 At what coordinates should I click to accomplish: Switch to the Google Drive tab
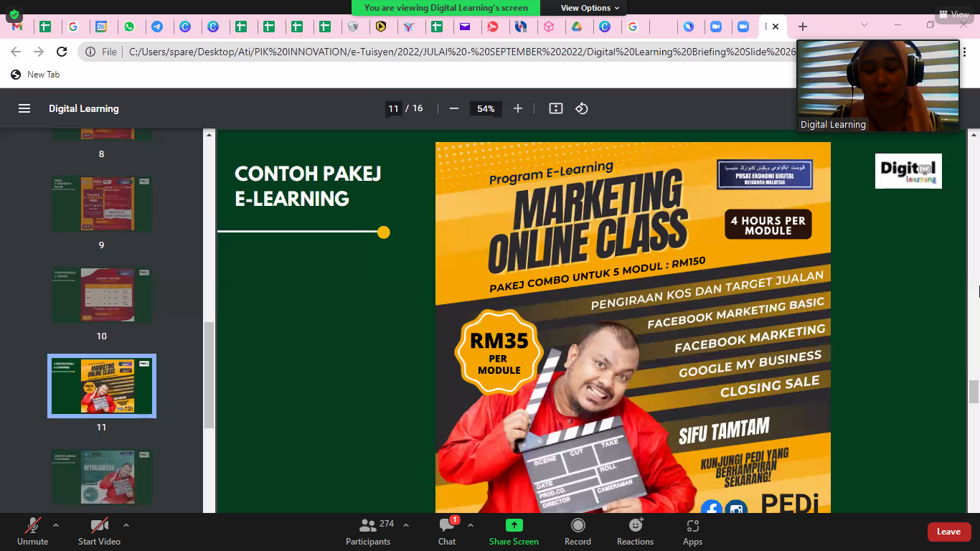tap(576, 27)
